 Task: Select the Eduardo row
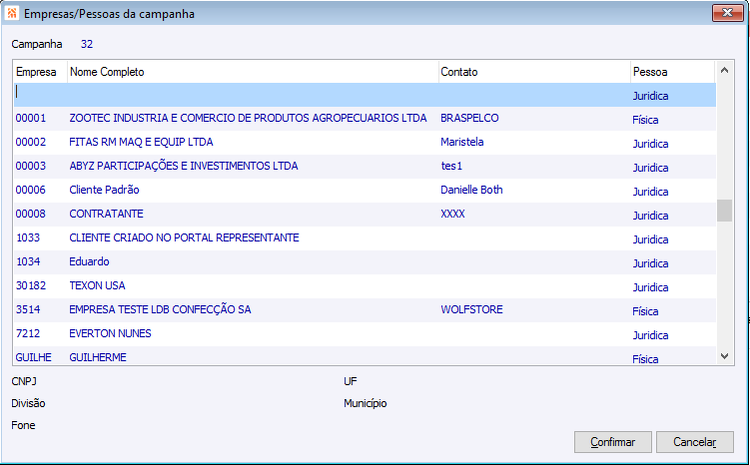point(365,262)
